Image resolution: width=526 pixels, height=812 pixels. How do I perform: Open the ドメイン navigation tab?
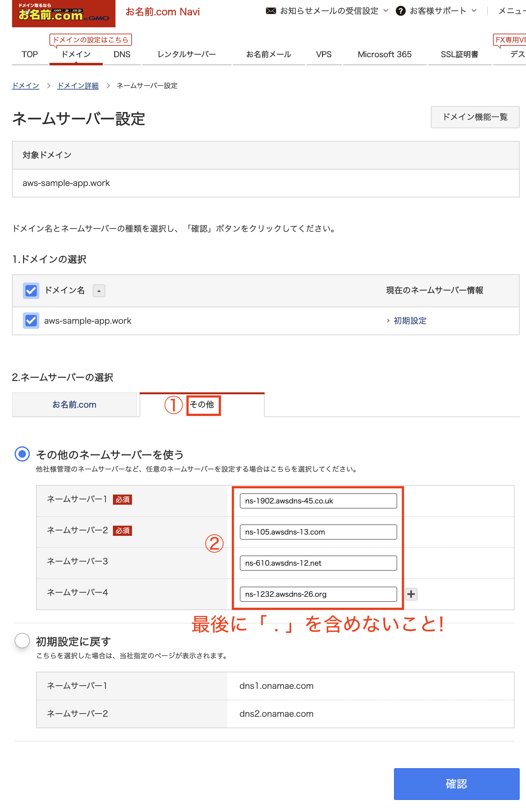tap(76, 54)
